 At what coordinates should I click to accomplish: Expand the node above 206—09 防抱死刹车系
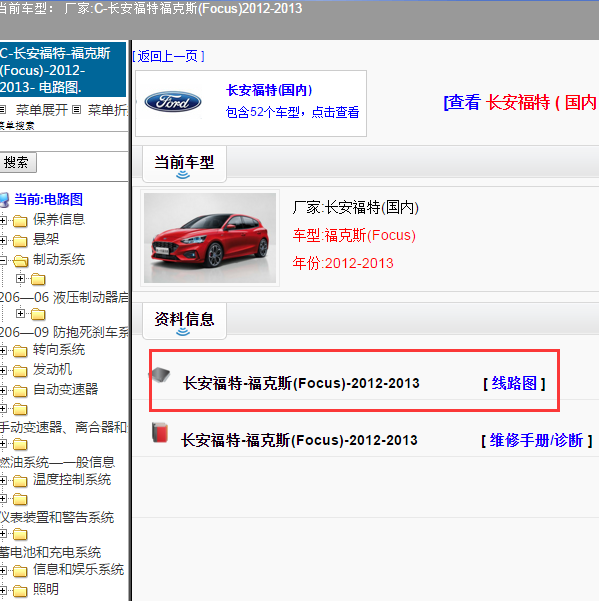(20, 314)
